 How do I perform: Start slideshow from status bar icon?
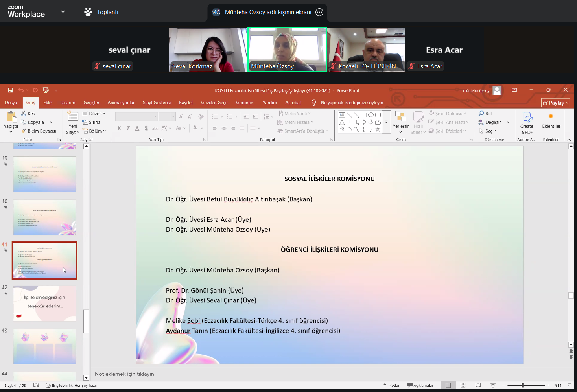tap(493, 385)
